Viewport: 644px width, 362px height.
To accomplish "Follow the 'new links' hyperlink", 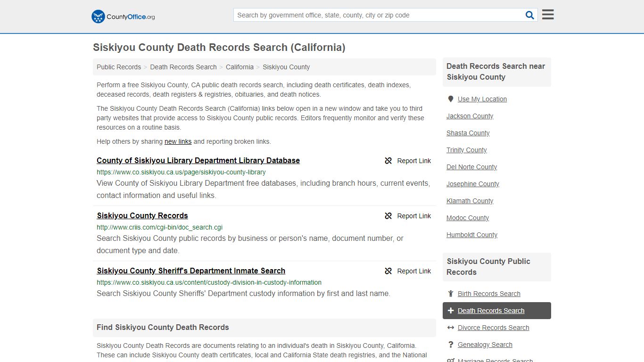I will (178, 141).
